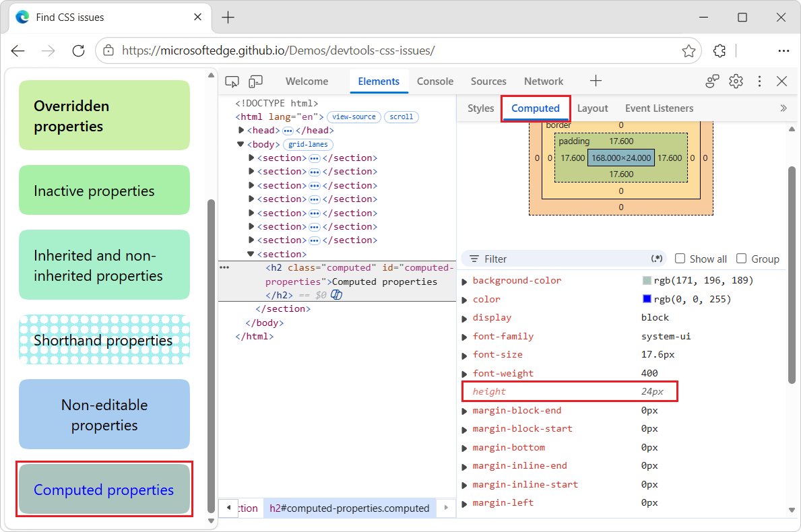801x532 pixels.
Task: Click the view-source badge
Action: click(x=354, y=117)
